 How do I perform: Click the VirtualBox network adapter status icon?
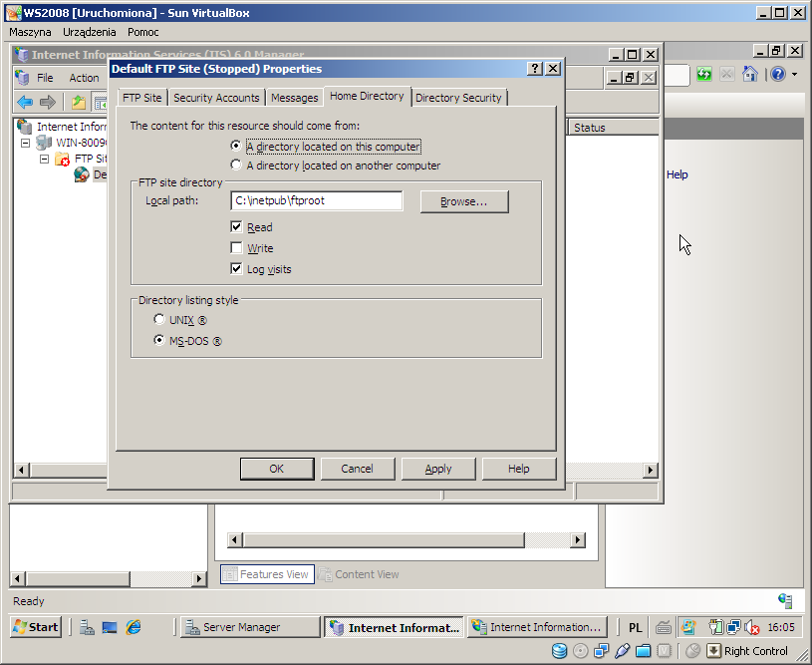pyautogui.click(x=602, y=651)
